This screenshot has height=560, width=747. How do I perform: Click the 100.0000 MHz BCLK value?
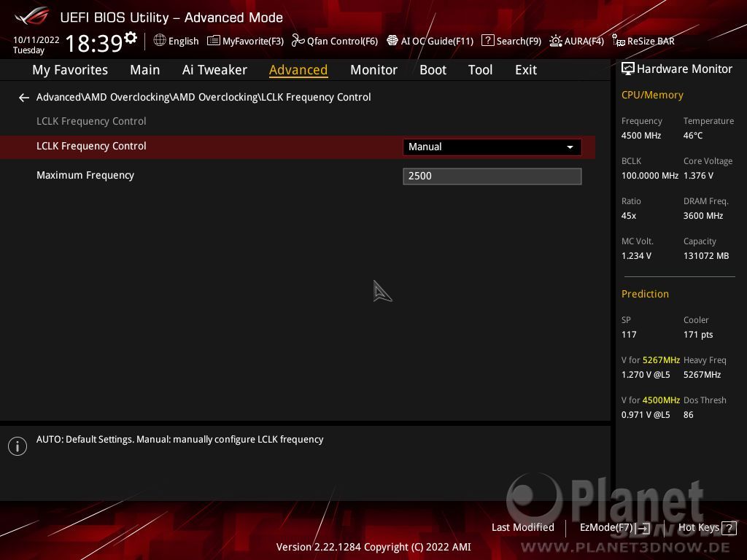pyautogui.click(x=649, y=176)
